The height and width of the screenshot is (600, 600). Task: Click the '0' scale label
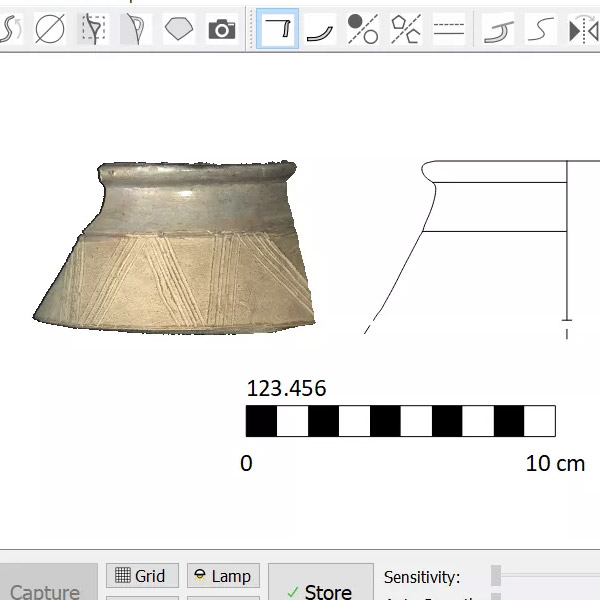pyautogui.click(x=246, y=463)
